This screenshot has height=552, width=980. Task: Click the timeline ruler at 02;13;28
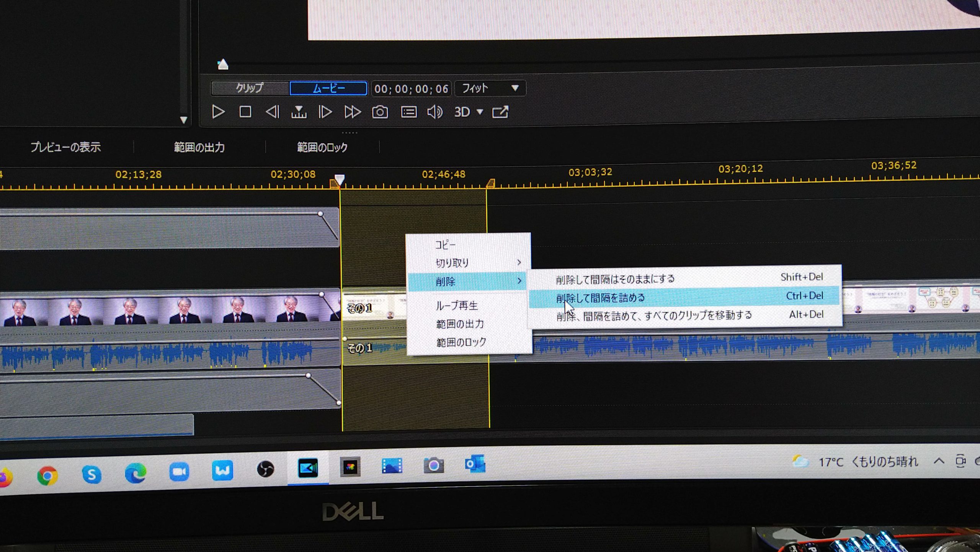pyautogui.click(x=139, y=175)
